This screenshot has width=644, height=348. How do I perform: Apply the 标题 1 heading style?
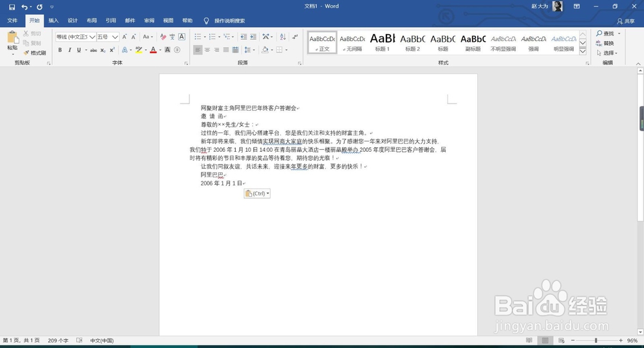[383, 42]
